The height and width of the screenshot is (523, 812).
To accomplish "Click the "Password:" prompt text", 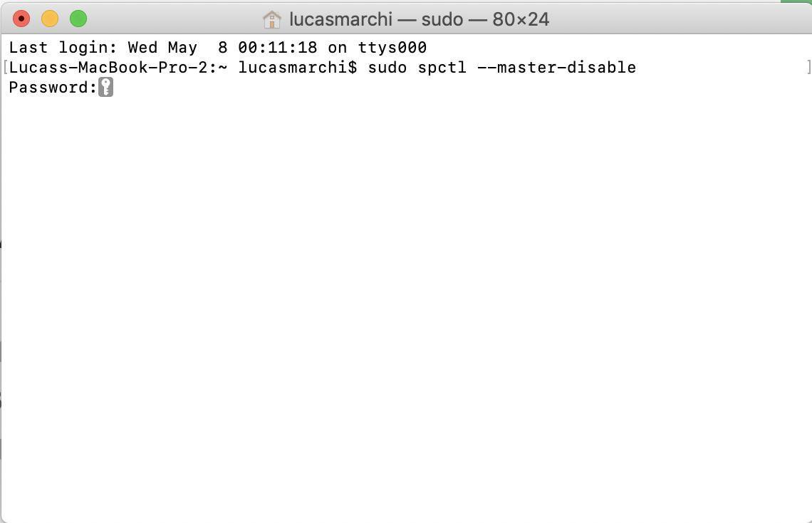I will point(53,88).
